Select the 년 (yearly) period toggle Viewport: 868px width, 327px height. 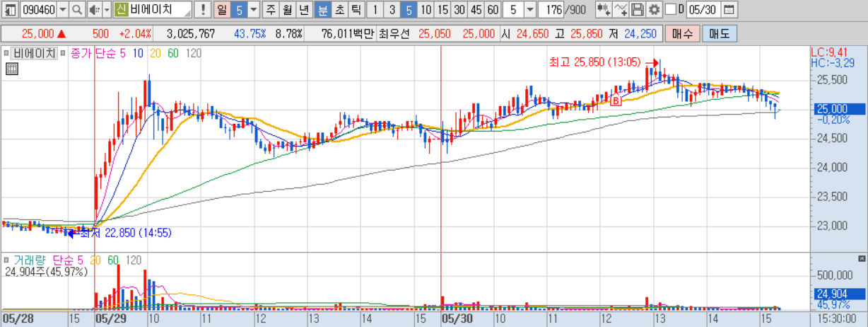(x=303, y=10)
